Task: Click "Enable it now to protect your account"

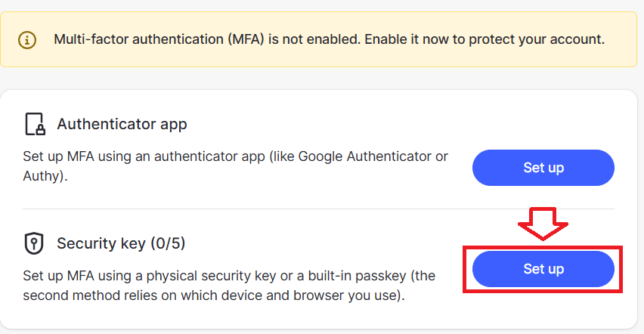Action: [x=485, y=39]
